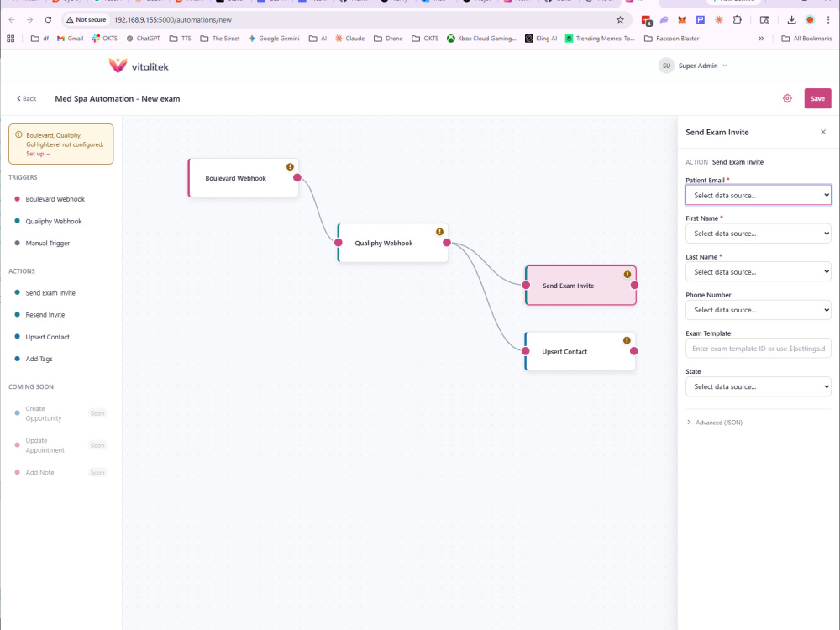This screenshot has height=630, width=840.
Task: Click the output port of Qualiphy Webhook node
Action: [447, 243]
